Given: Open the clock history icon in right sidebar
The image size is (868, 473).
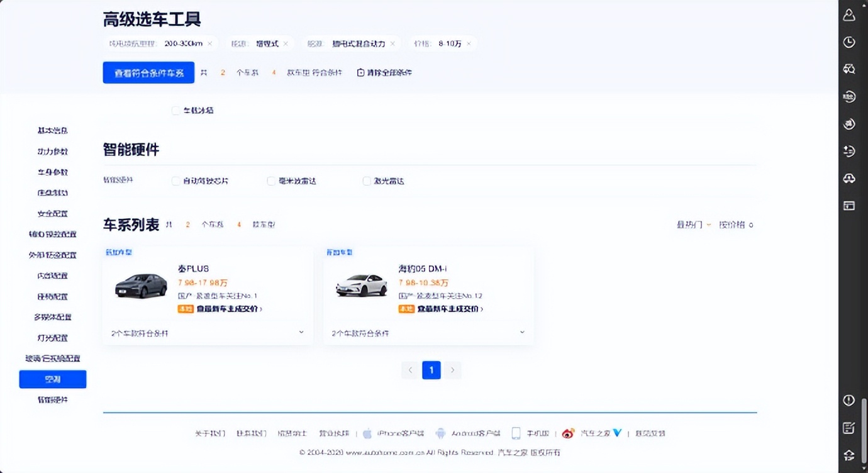Looking at the screenshot, I should pyautogui.click(x=849, y=42).
